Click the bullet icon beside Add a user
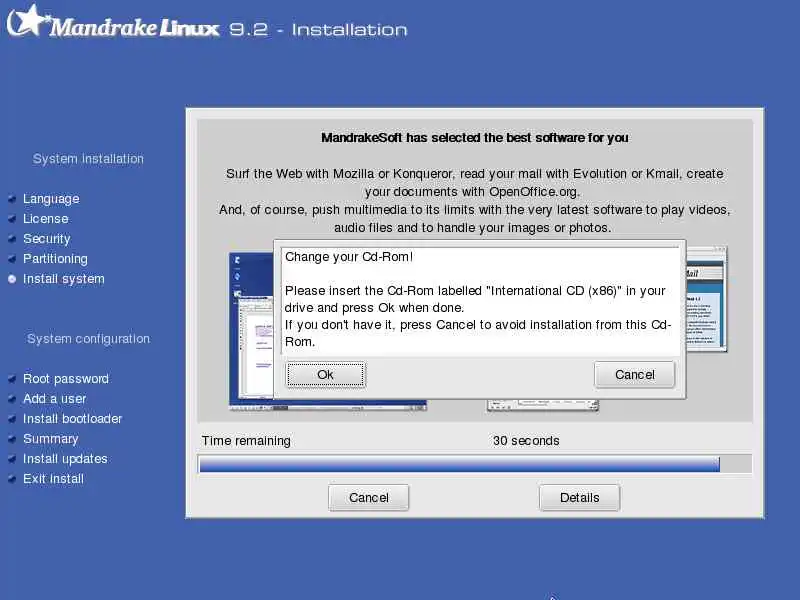 click(x=12, y=398)
